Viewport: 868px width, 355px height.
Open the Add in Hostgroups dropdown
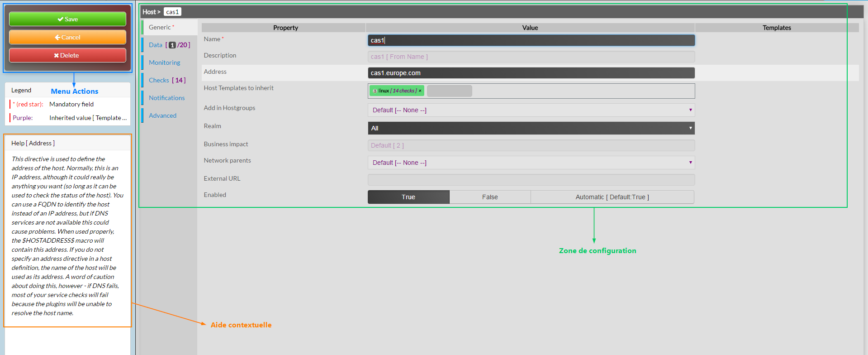click(531, 110)
